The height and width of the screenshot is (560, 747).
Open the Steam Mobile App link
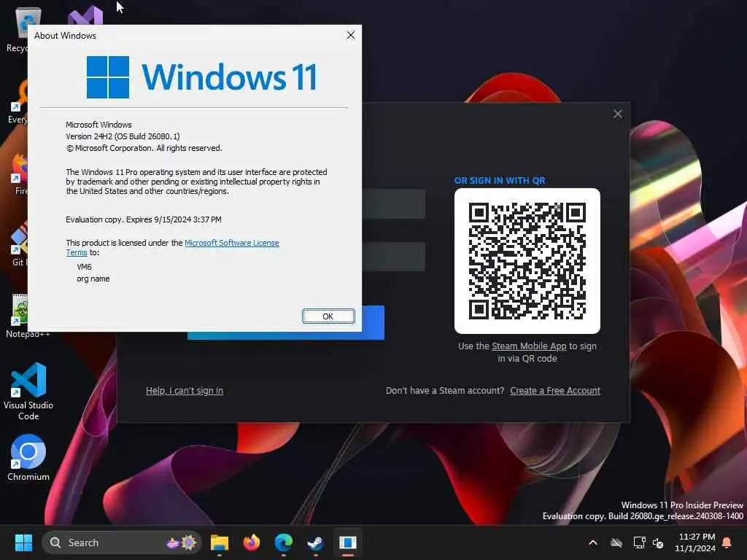point(529,346)
